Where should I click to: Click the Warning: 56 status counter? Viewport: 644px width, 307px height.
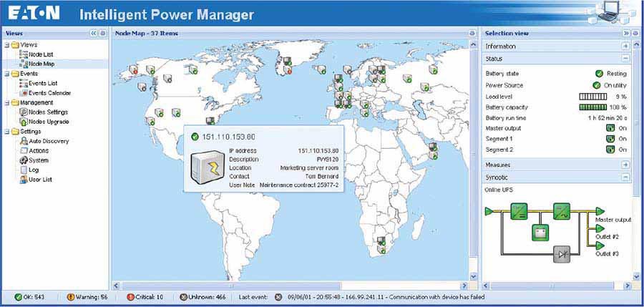tap(86, 297)
